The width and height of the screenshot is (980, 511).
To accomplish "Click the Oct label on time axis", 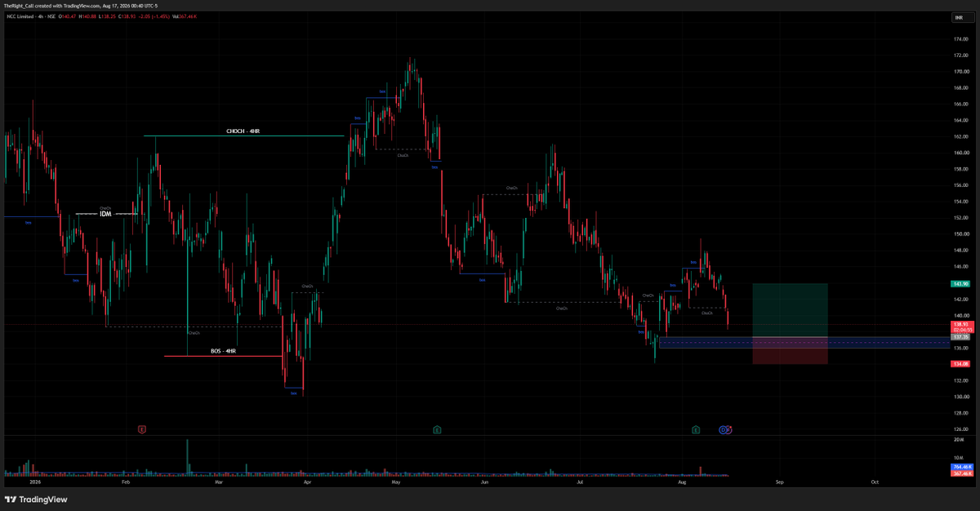I will [x=875, y=482].
